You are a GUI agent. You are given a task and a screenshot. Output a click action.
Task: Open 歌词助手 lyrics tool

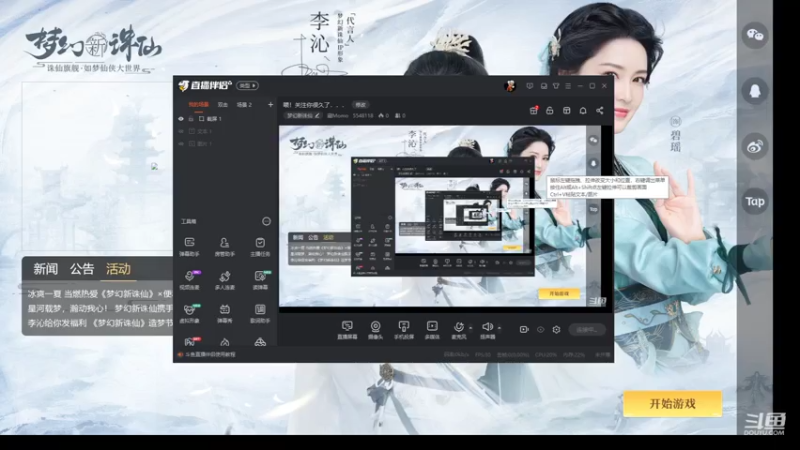point(260,313)
